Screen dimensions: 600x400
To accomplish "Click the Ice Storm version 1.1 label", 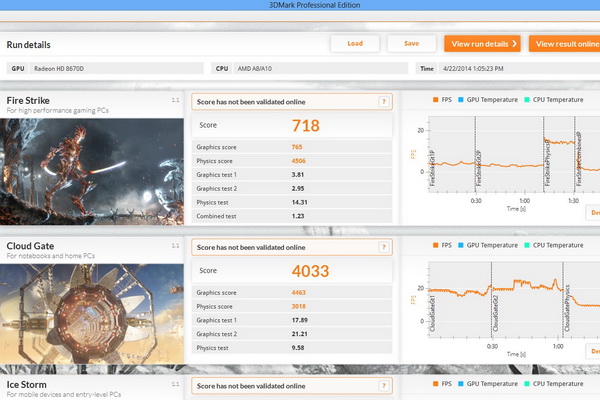I will (x=175, y=384).
